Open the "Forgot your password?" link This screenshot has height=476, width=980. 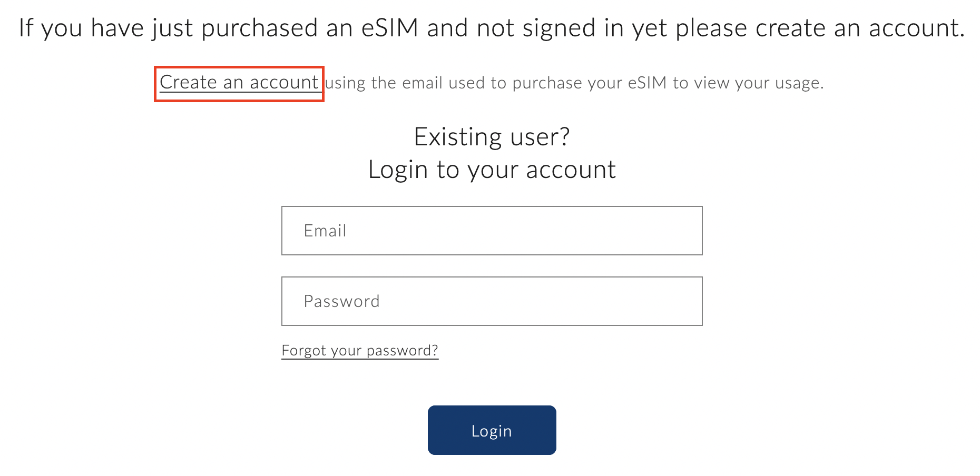click(x=360, y=351)
